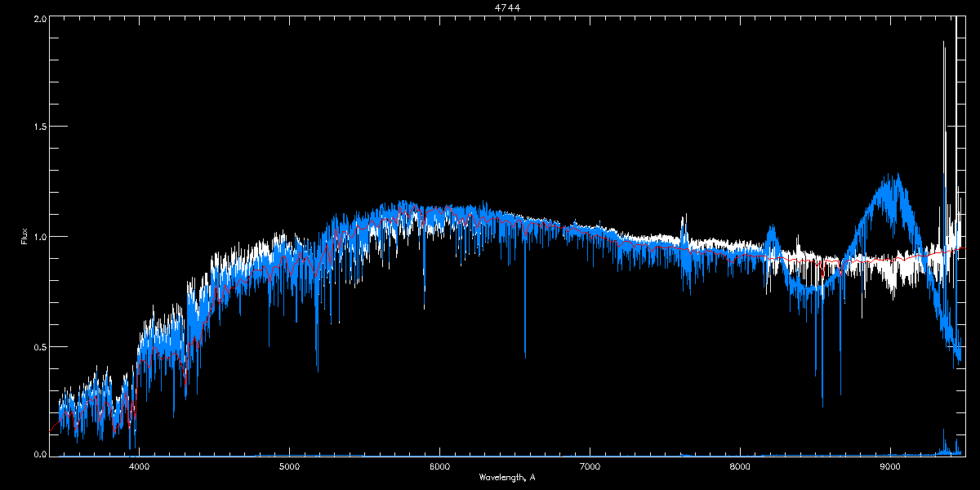Click the x-axis tick label "4000"
The image size is (980, 490).
pos(139,467)
